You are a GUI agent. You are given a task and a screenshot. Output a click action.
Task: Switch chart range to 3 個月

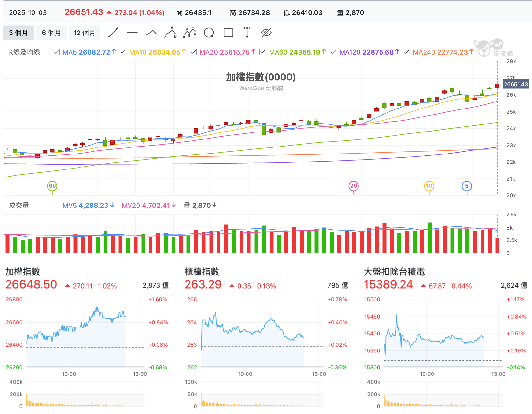[x=18, y=33]
